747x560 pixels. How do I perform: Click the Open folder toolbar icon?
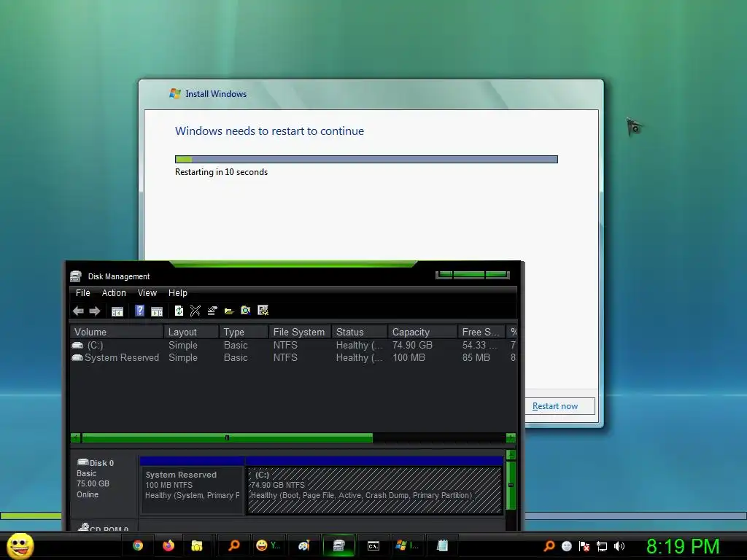pyautogui.click(x=229, y=311)
